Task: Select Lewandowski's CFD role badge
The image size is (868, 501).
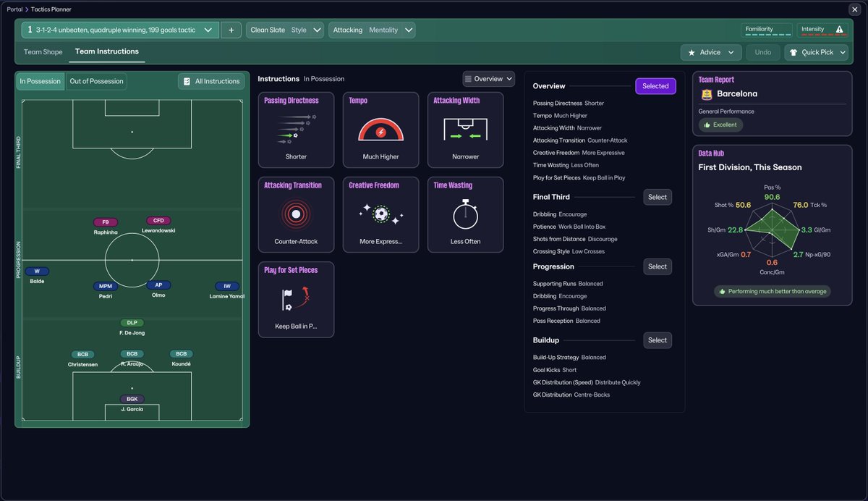Action: [158, 221]
